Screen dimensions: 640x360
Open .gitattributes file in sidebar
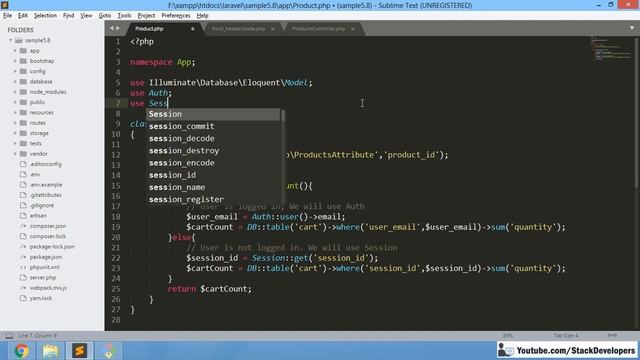[45, 195]
